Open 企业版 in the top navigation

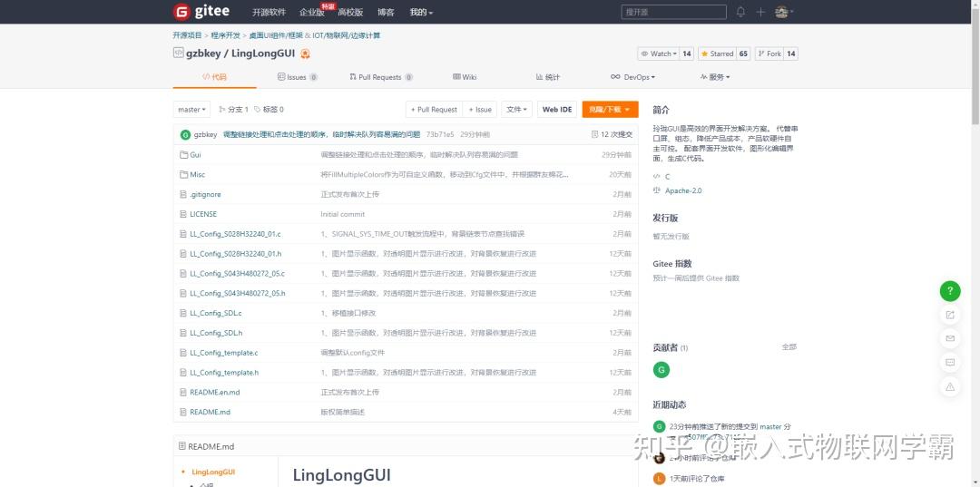312,12
